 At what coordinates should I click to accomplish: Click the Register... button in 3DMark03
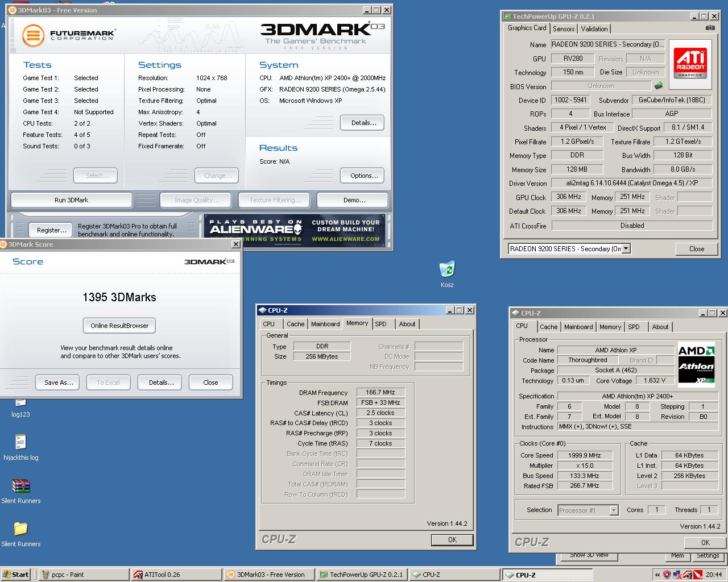pos(51,230)
